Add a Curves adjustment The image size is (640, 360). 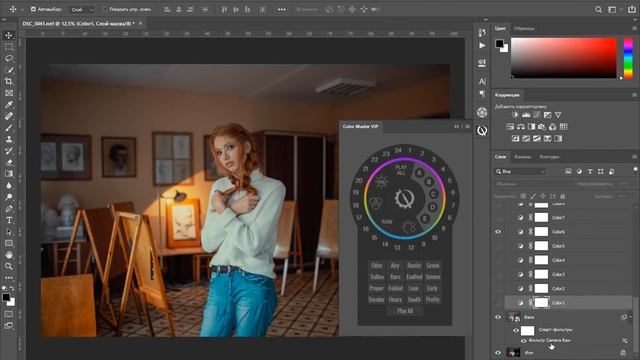click(537, 115)
